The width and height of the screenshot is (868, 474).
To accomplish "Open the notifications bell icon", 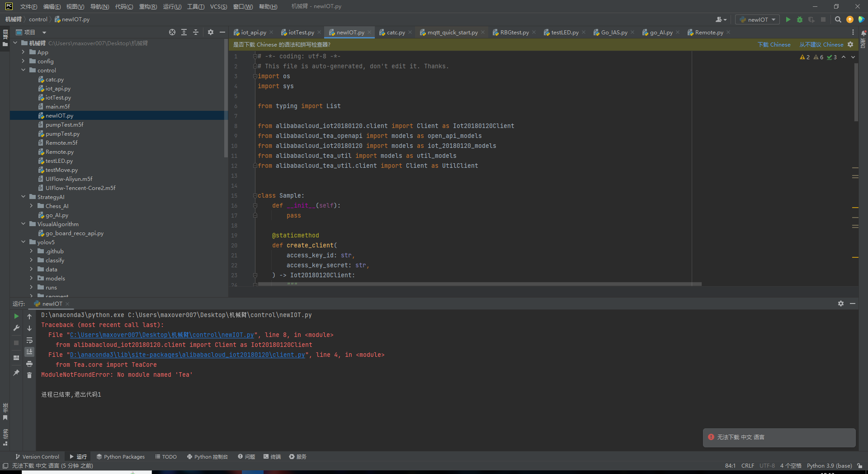I will pos(863,33).
